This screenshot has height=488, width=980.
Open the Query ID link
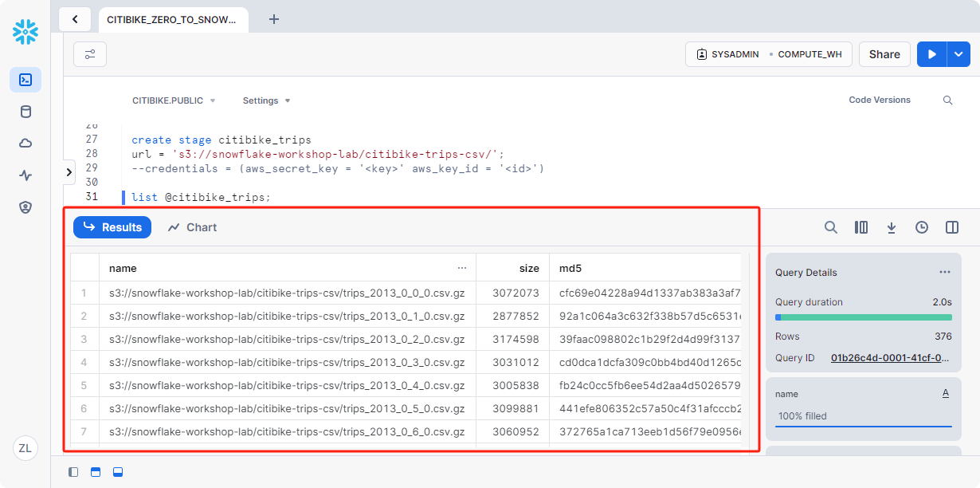coord(890,358)
